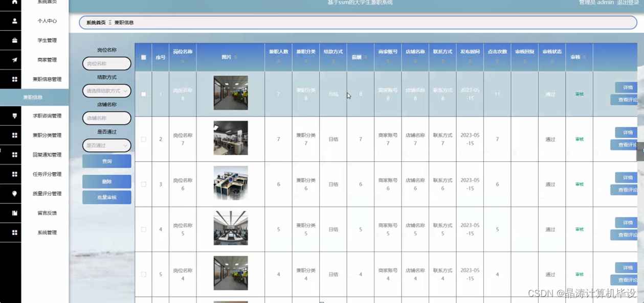
Task: Click the green 审核 link in row 1
Action: click(579, 94)
